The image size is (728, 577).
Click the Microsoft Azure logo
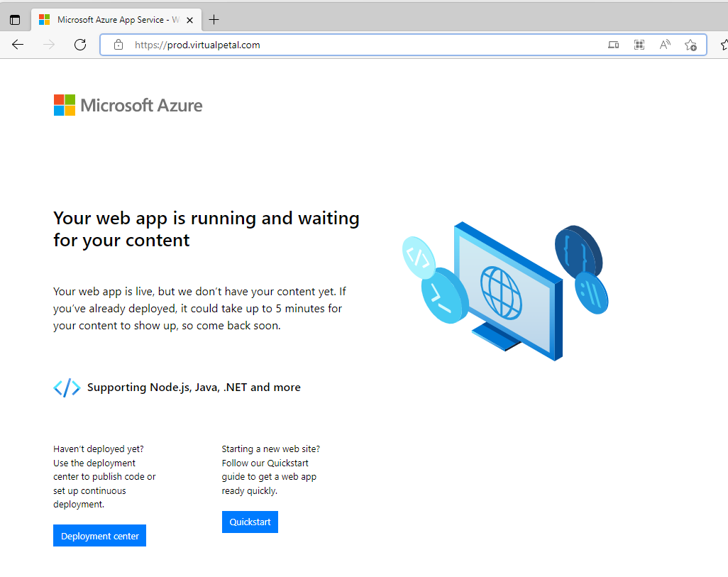pyautogui.click(x=128, y=106)
